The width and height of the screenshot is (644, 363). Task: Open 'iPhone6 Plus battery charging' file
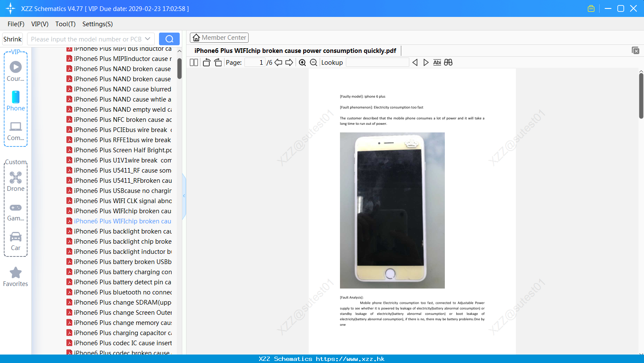[x=119, y=272]
